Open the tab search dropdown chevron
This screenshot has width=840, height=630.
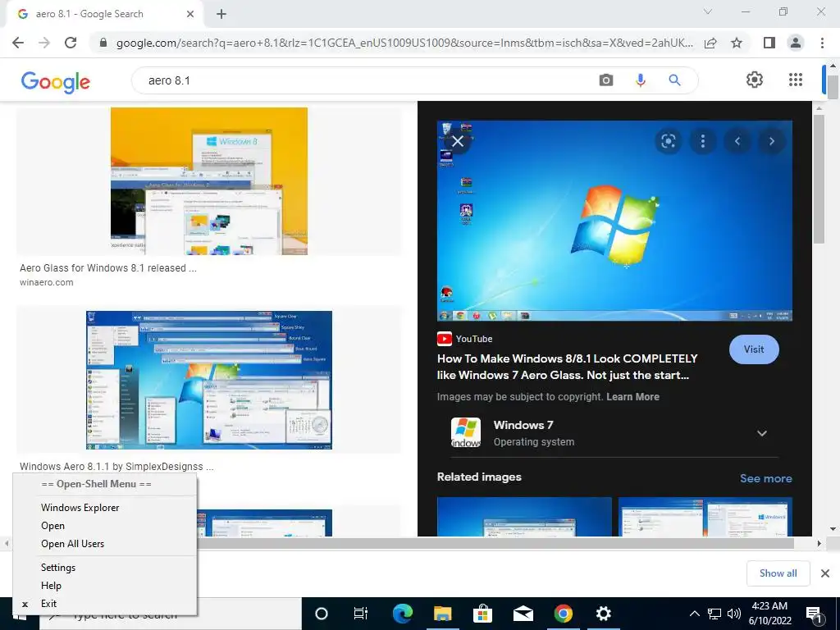coord(708,11)
